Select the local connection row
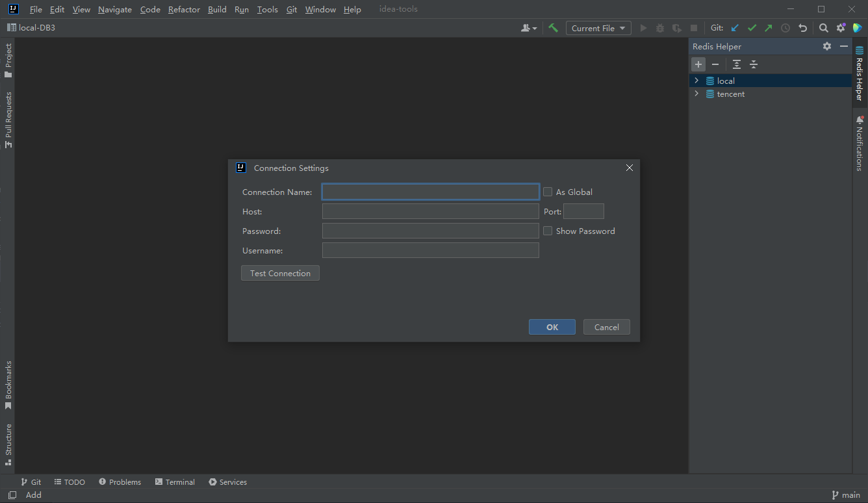 tap(771, 81)
